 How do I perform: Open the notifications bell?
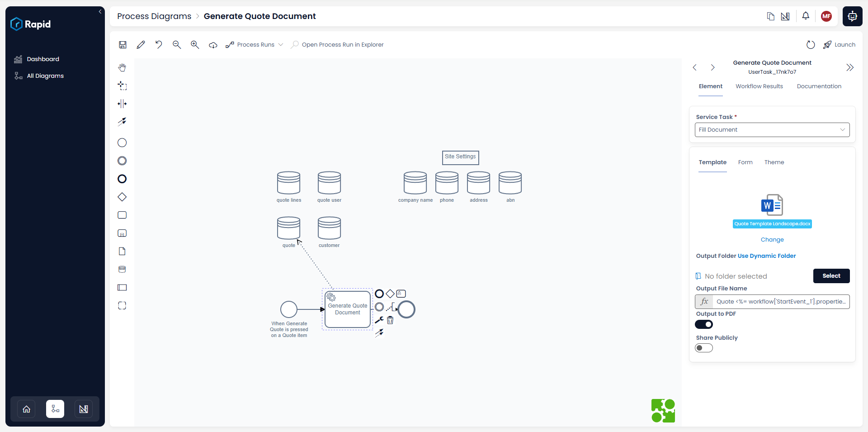806,16
